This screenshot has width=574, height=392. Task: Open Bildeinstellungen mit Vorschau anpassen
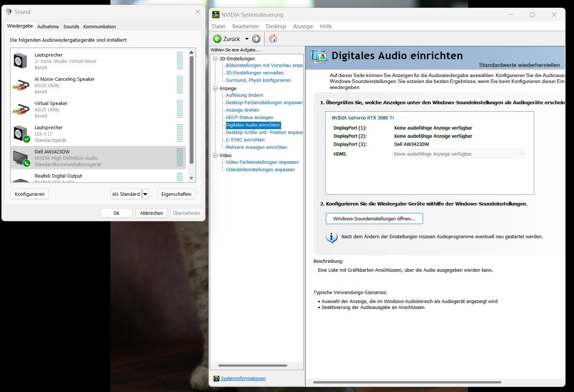(x=264, y=66)
